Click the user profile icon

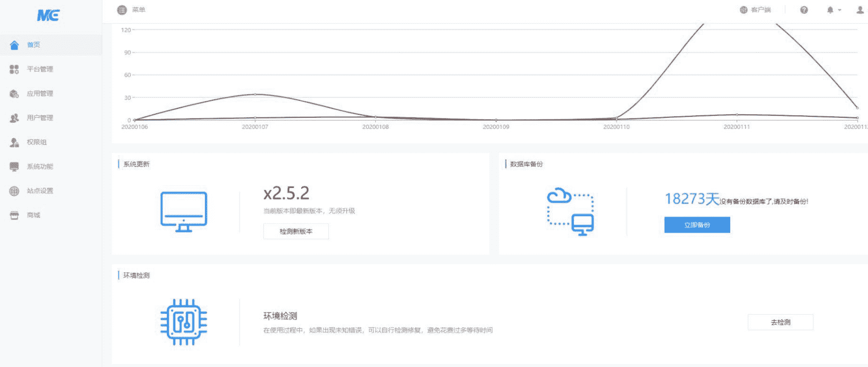pyautogui.click(x=860, y=10)
